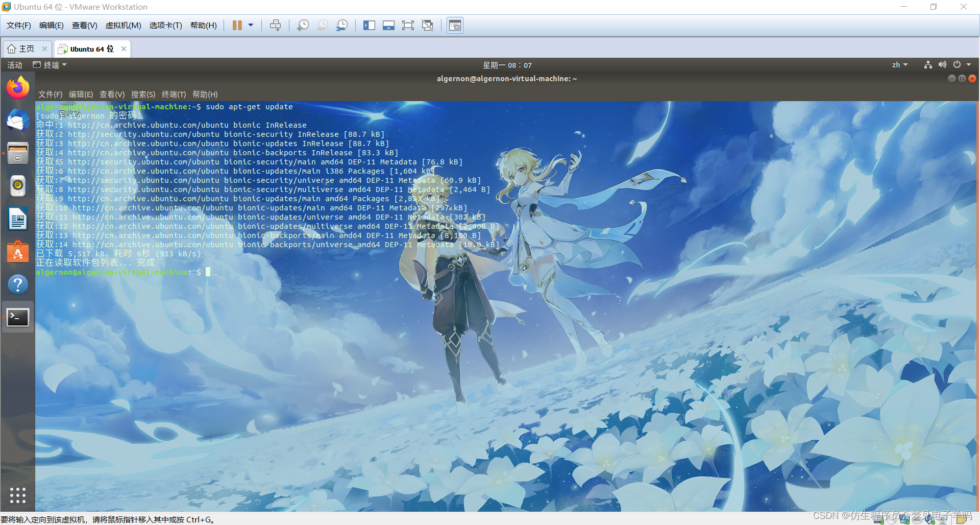Send Ctrl+Alt+Del to the virtual machine

pyautogui.click(x=276, y=26)
